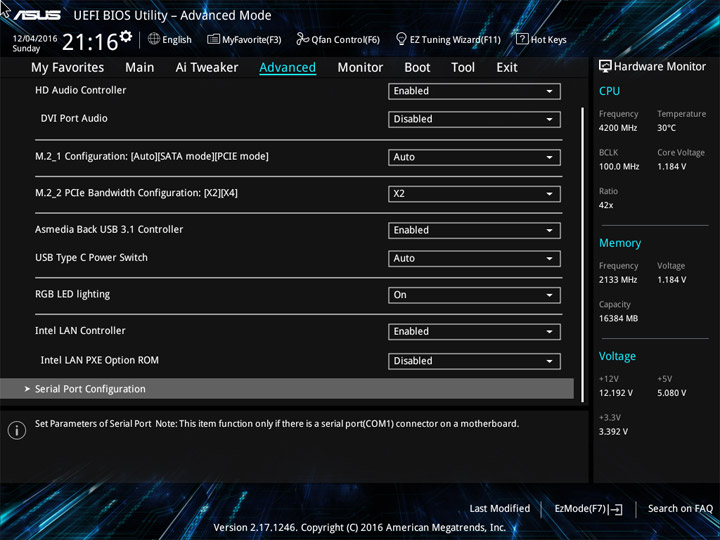Click the M.2_1 Configuration label
720x540 pixels.
(152, 157)
